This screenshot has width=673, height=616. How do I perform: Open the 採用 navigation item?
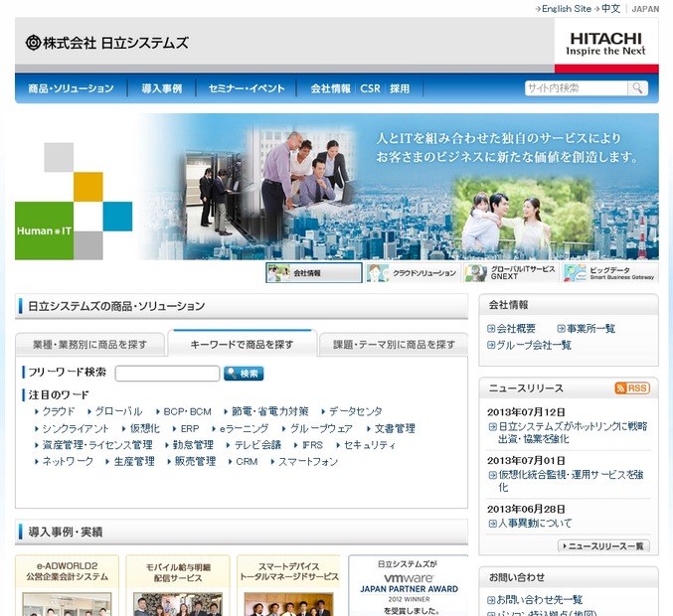tap(400, 88)
